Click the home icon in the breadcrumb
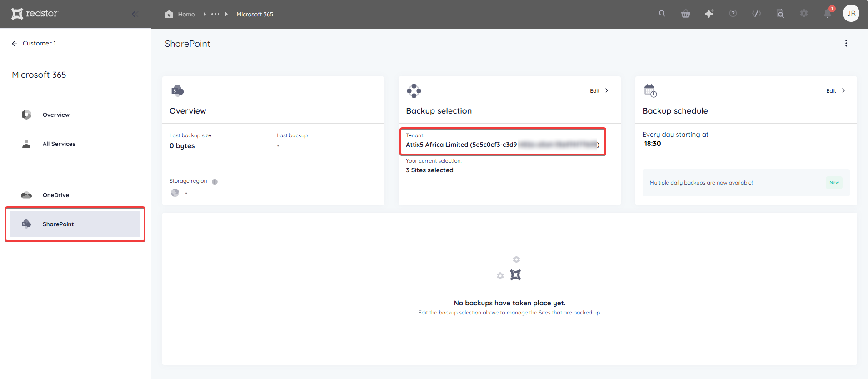The height and width of the screenshot is (379, 868). pos(169,14)
